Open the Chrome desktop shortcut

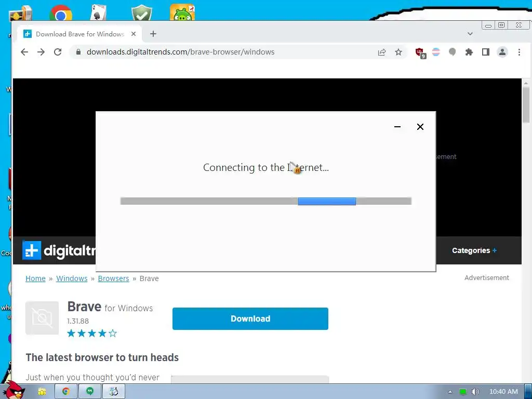[x=61, y=13]
